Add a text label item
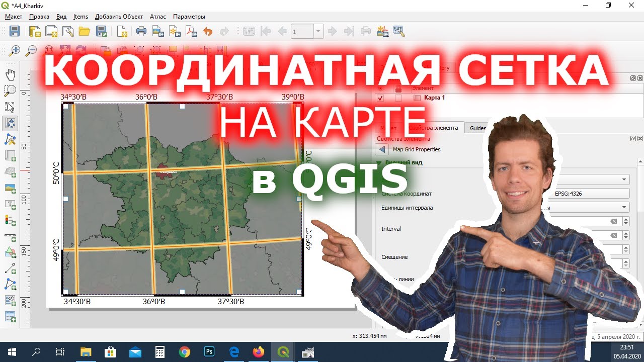 (10, 204)
